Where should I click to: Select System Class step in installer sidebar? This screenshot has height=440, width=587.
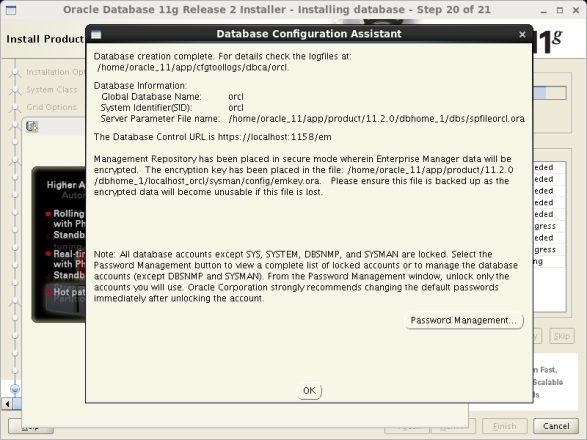(x=52, y=89)
